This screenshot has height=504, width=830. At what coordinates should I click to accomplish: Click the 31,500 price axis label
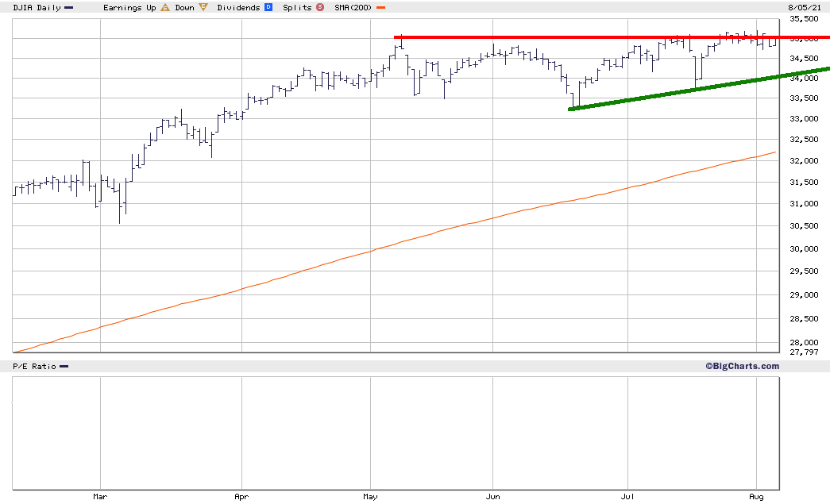click(x=804, y=182)
